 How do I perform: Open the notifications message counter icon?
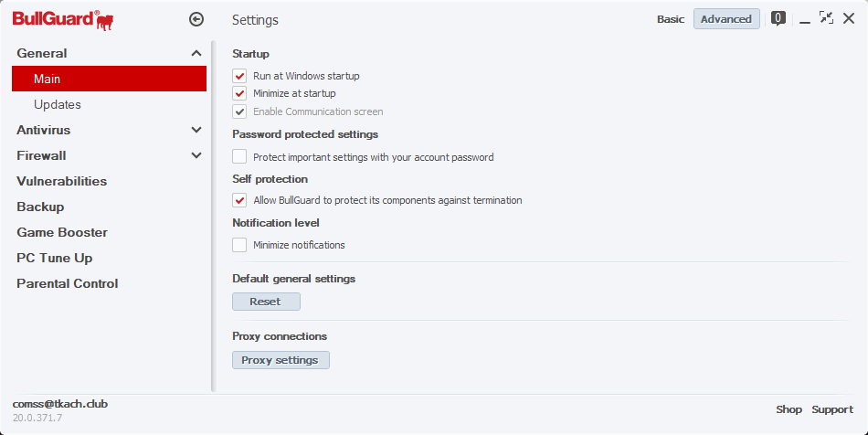tap(778, 18)
